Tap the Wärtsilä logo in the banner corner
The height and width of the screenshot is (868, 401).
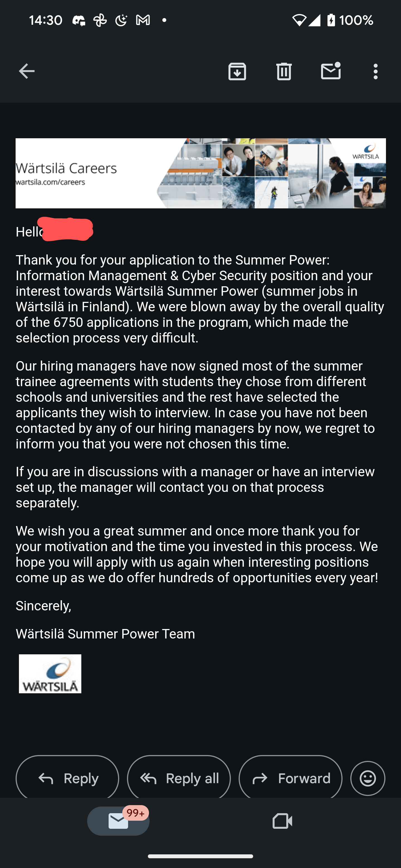[366, 151]
